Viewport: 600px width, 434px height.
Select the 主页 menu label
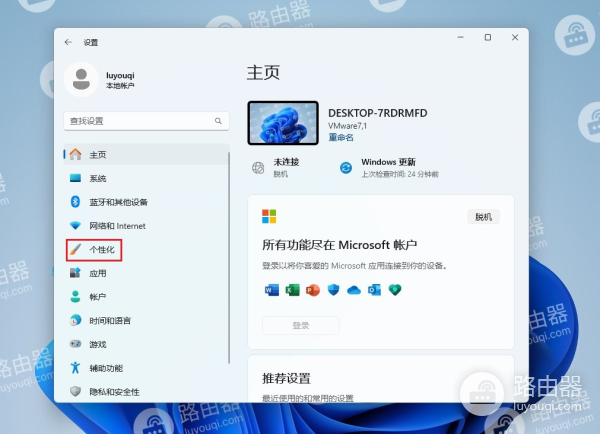point(98,155)
